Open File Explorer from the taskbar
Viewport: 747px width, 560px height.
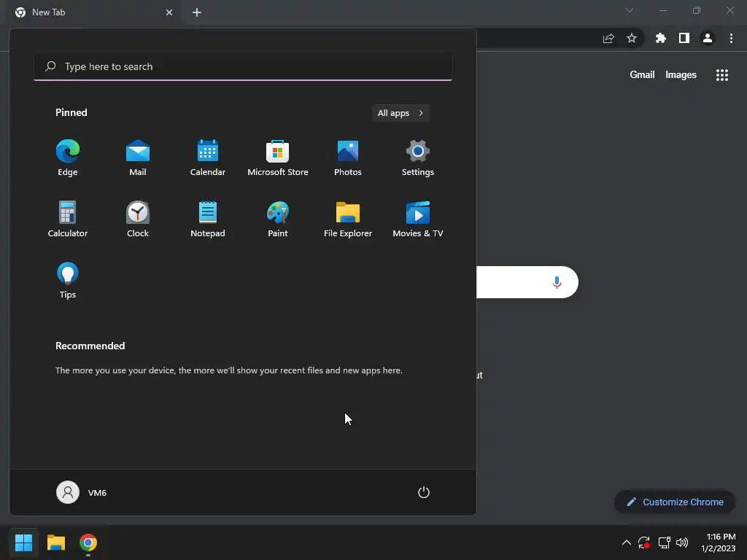[x=55, y=542]
